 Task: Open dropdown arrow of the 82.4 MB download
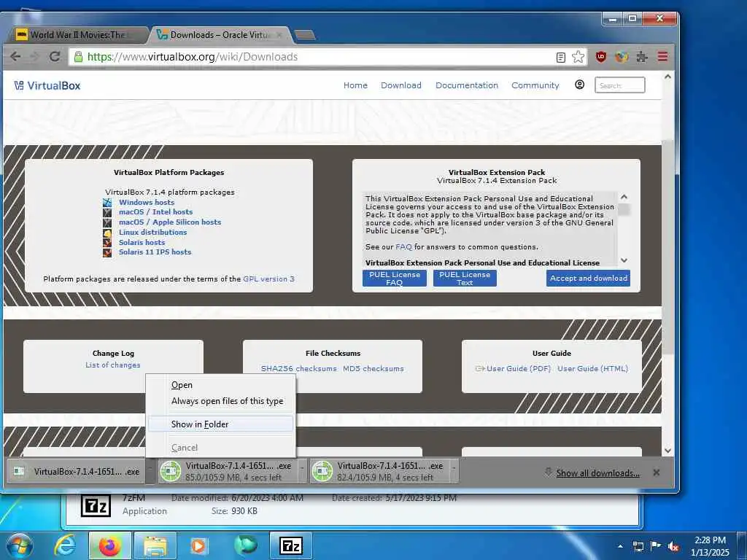[x=454, y=471]
